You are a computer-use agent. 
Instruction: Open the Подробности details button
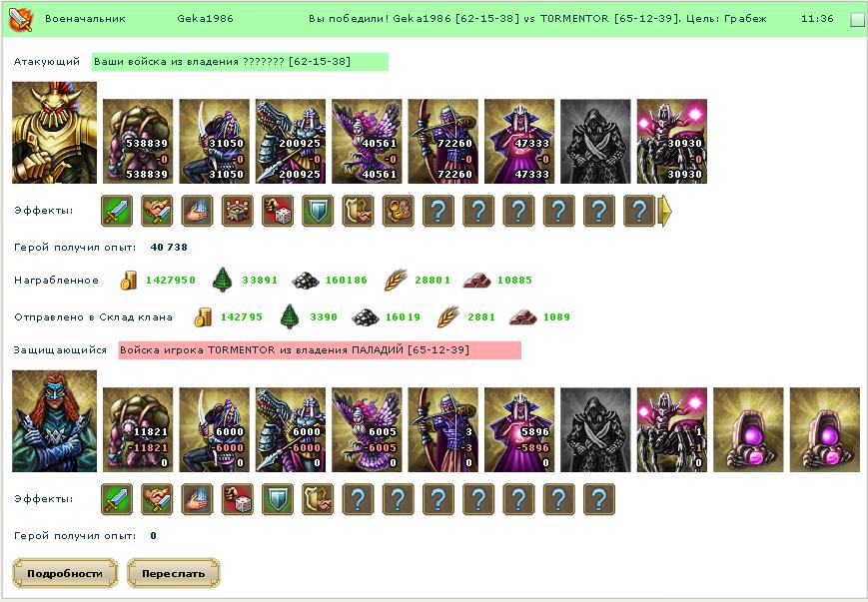point(65,573)
